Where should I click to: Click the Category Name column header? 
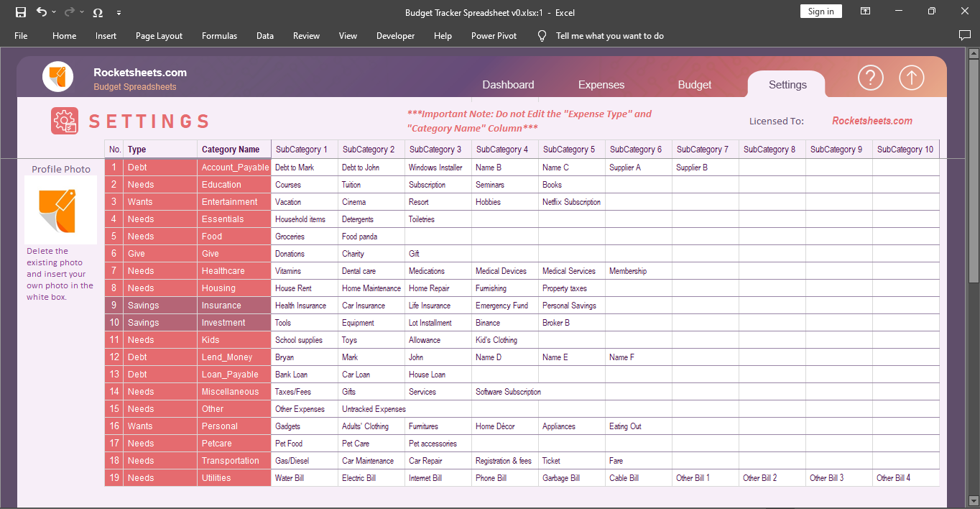pos(234,150)
